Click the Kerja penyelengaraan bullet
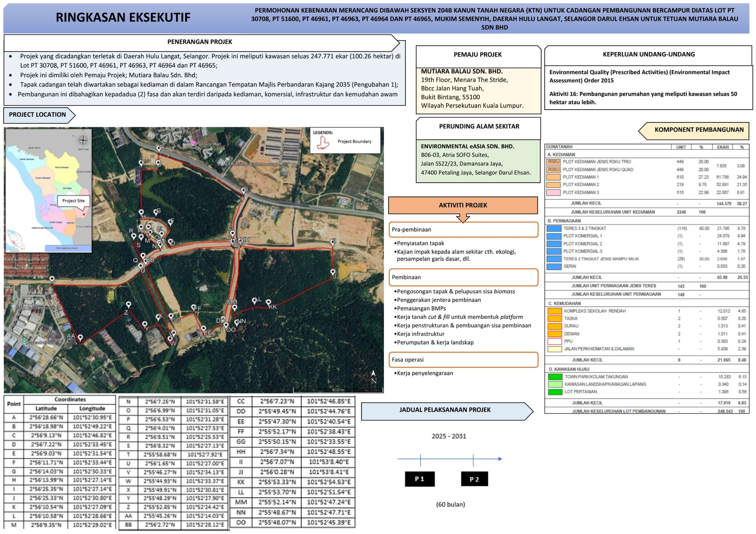756x534 pixels. tap(423, 373)
